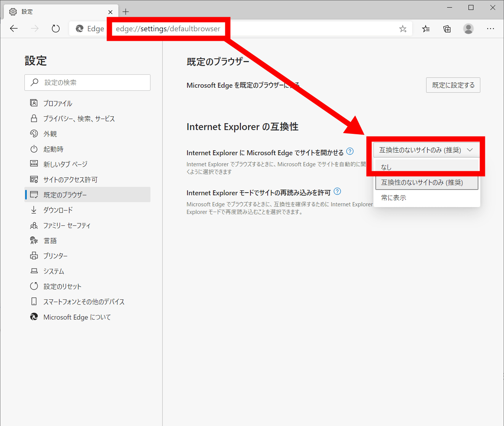
Task: Open ファミリー セーフティ settings
Action: click(87, 225)
